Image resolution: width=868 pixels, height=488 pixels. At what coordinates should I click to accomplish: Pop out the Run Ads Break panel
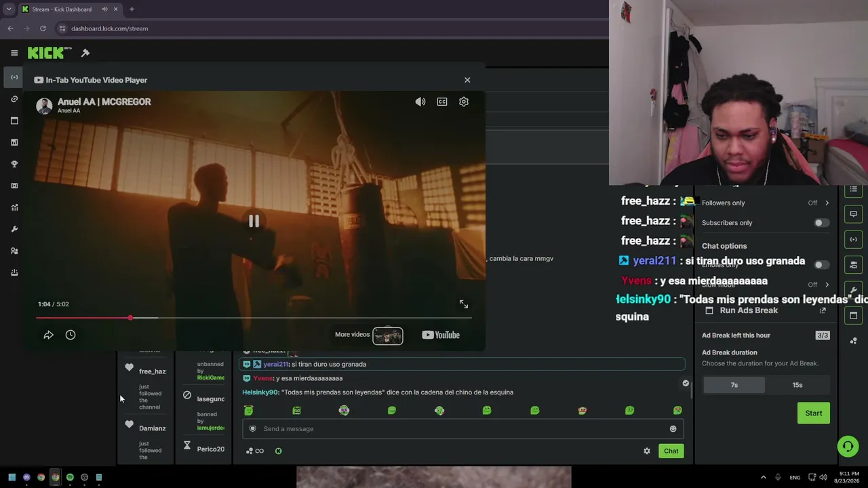[823, 310]
